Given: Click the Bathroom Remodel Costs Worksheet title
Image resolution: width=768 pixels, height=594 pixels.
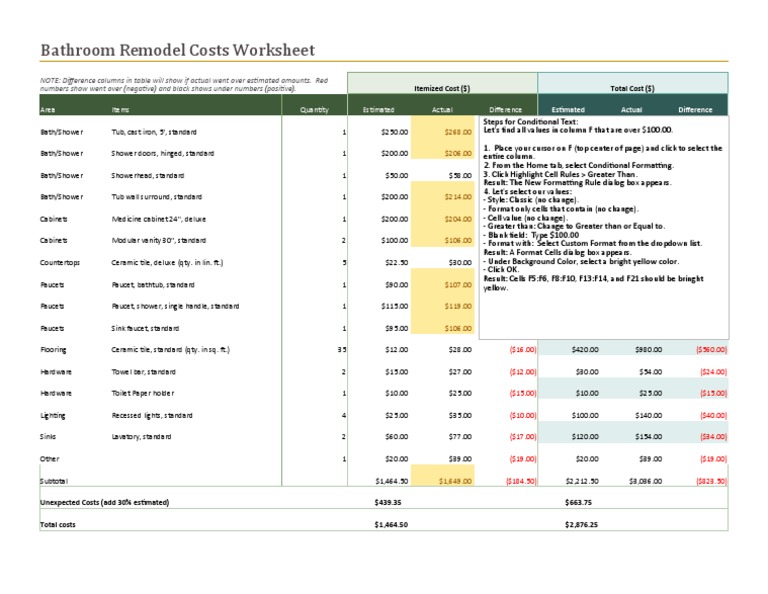Looking at the screenshot, I should [x=177, y=50].
